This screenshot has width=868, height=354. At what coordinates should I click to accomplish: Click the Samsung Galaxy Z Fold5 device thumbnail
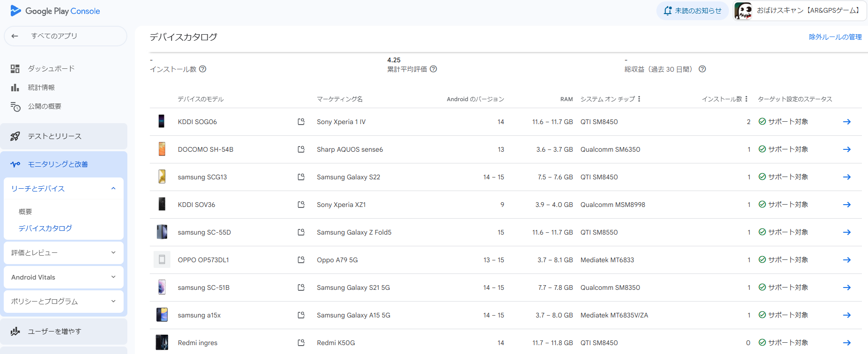coord(162,232)
